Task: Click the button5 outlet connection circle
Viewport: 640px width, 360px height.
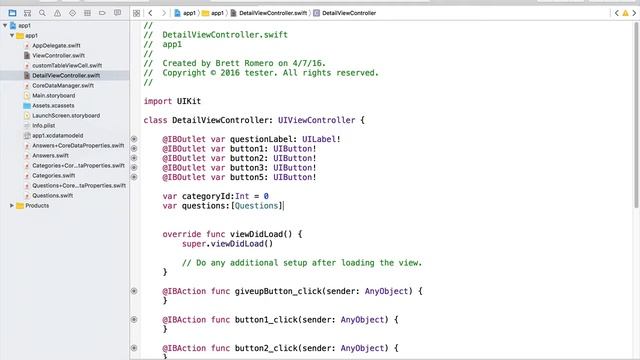Action: point(134,177)
